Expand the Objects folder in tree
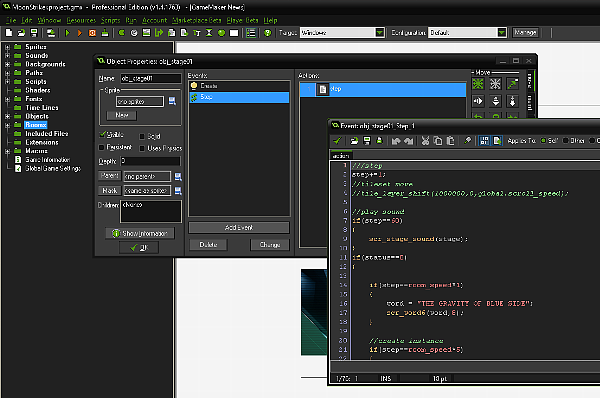The image size is (600, 398). tap(7, 116)
